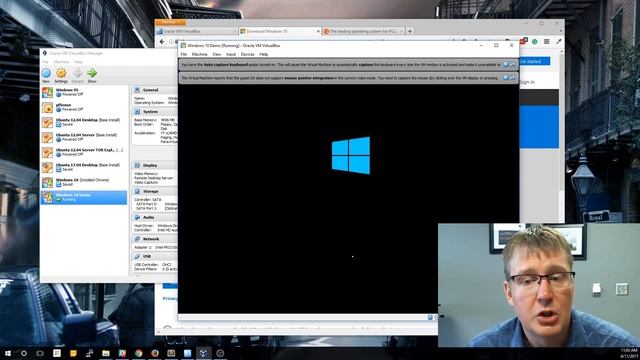Select Windows 10 Installed Chrome machine
Viewport: 640px width, 360px height.
coord(84,182)
